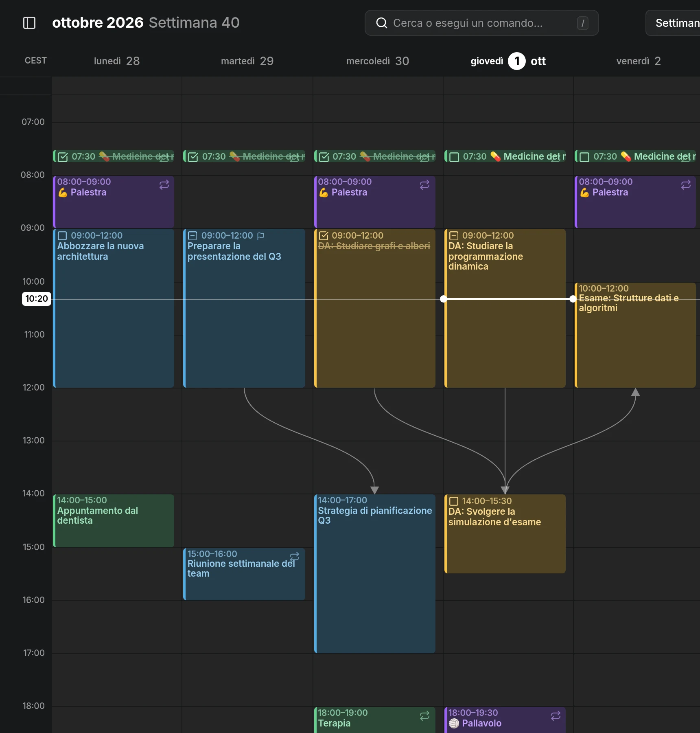Select the lunedì 28 day header
The width and height of the screenshot is (700, 733).
(117, 61)
